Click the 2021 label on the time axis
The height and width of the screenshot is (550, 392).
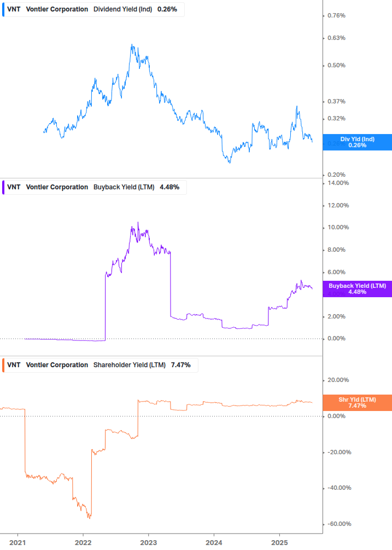point(17,543)
